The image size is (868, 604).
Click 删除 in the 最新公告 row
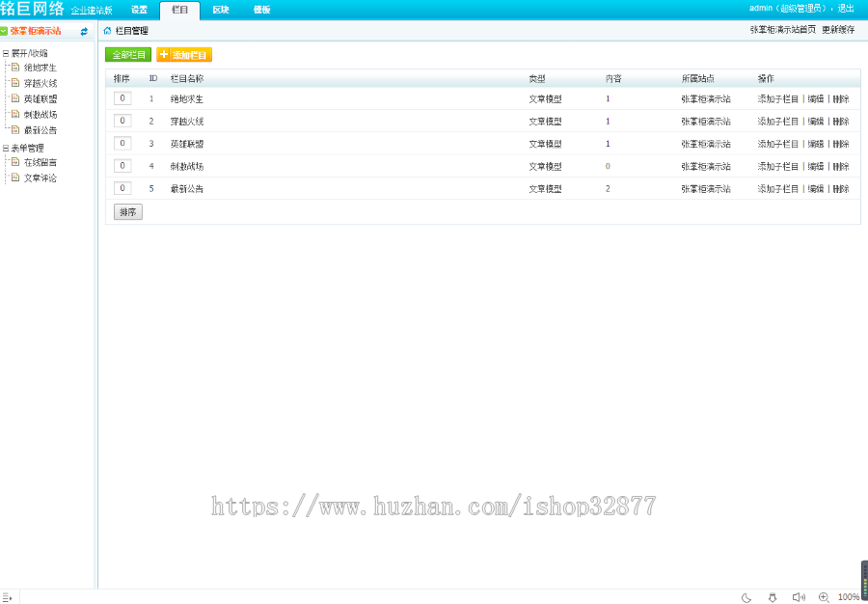841,189
